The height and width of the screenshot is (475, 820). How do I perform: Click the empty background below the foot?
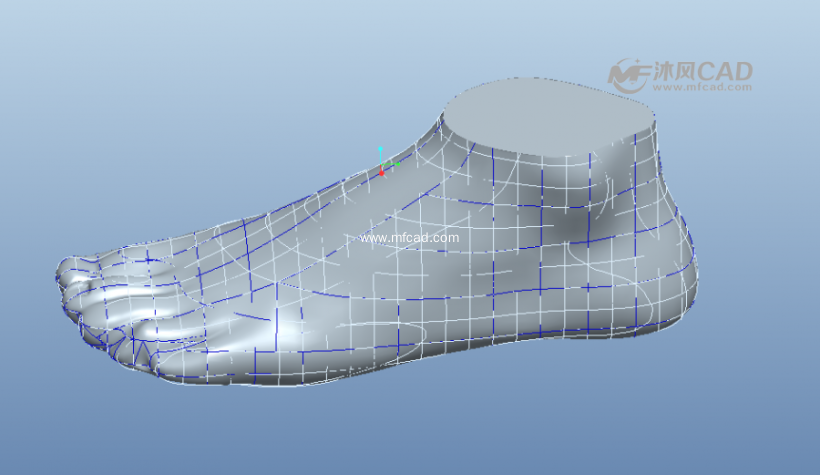[400, 430]
